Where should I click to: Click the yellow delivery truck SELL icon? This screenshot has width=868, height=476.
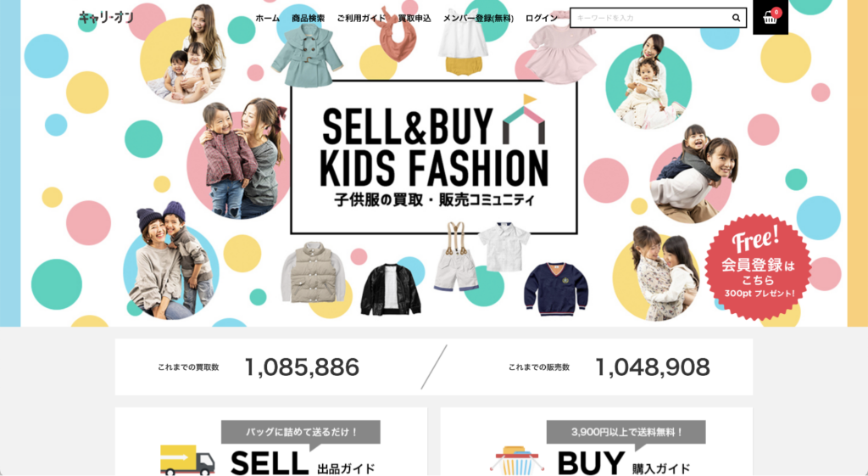click(x=187, y=459)
